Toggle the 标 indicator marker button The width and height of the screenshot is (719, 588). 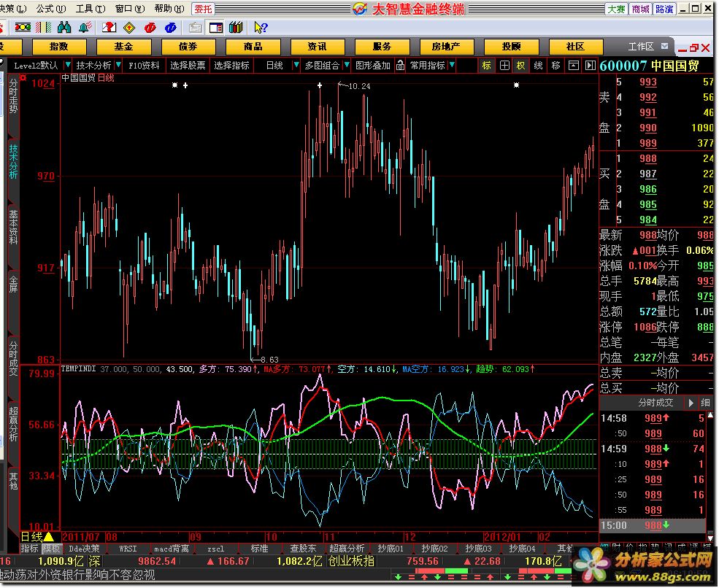click(487, 66)
